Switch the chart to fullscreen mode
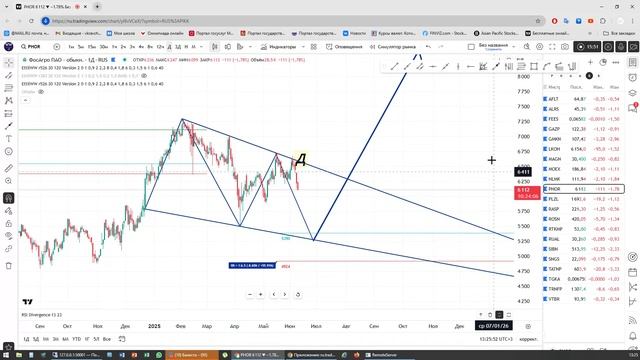This screenshot has width=640, height=360. coord(552,47)
